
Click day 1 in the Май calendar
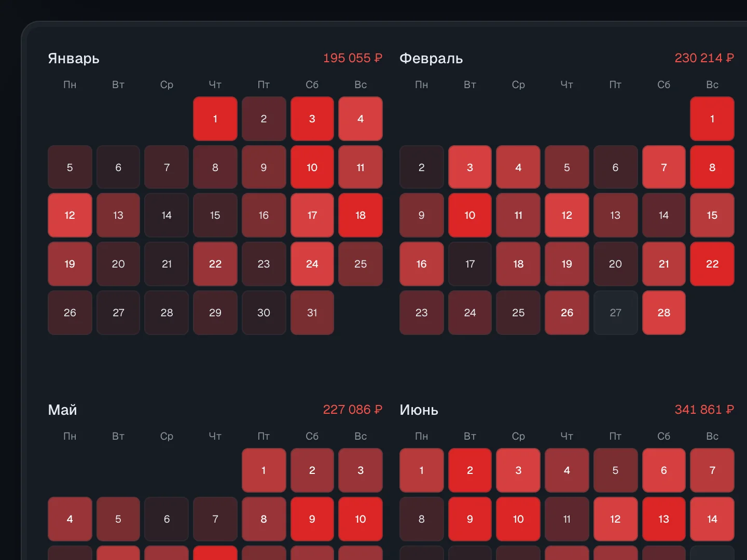click(264, 470)
